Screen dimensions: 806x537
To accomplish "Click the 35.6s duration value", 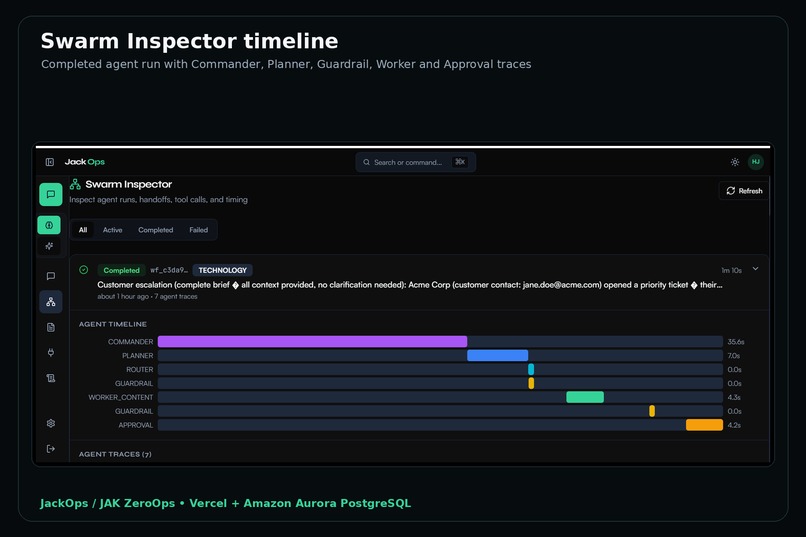I will (x=736, y=342).
